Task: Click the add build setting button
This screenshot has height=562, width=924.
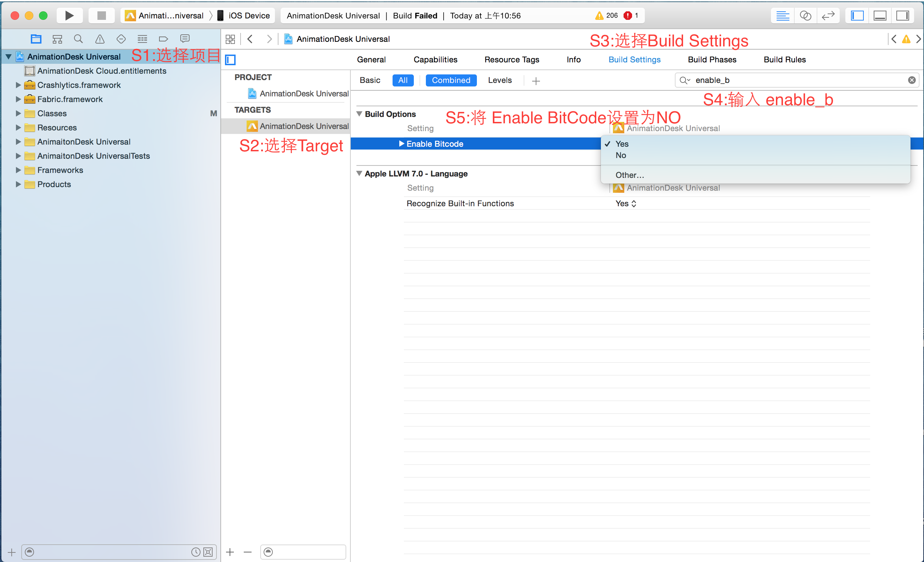Action: (536, 80)
